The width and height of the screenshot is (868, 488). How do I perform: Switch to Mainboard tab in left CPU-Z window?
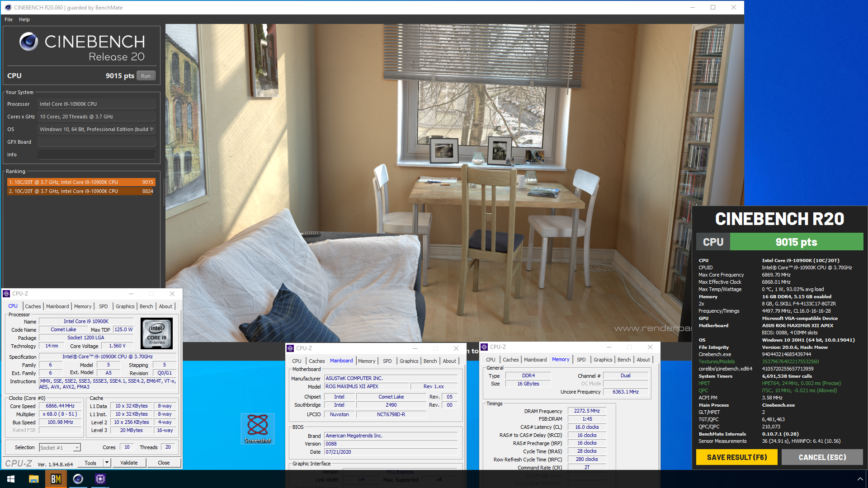click(x=57, y=306)
